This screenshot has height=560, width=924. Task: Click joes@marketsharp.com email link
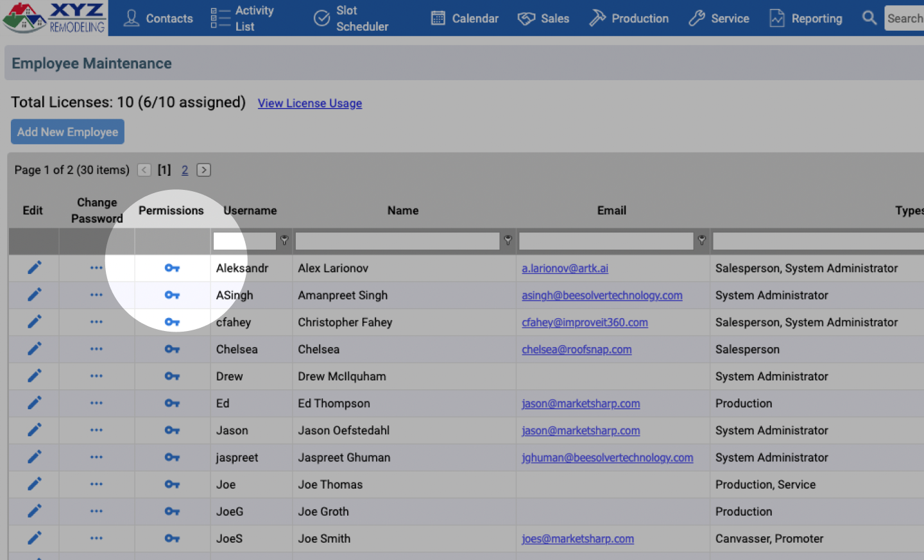pos(577,538)
